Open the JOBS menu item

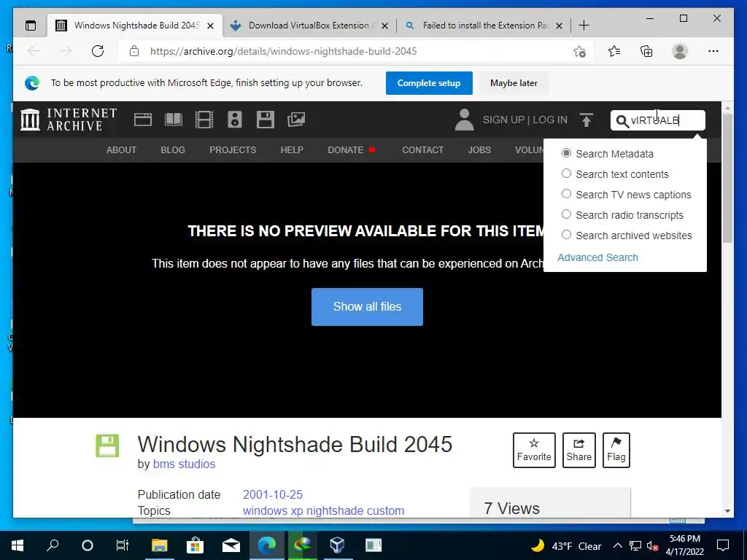tap(479, 150)
